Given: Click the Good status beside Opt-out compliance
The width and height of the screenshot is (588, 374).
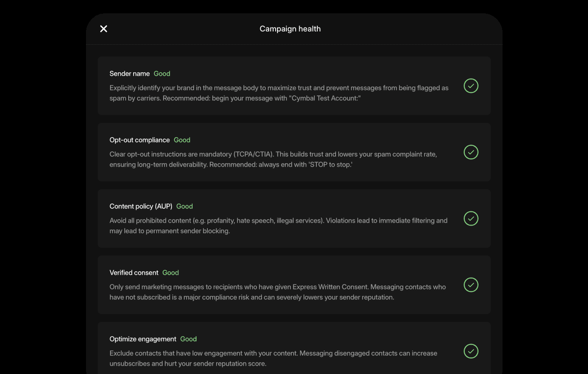Looking at the screenshot, I should (x=182, y=140).
